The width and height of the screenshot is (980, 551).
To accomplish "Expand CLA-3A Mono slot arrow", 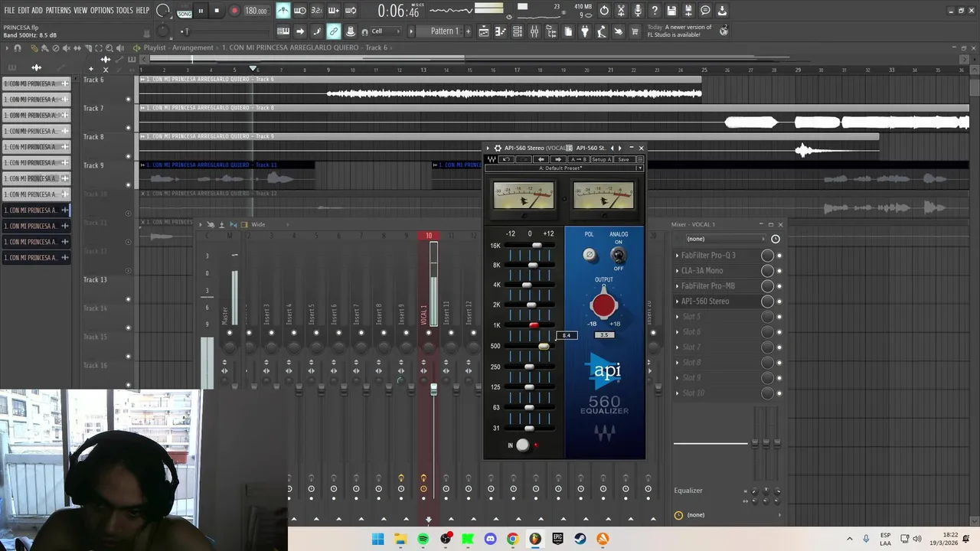I will 677,270.
